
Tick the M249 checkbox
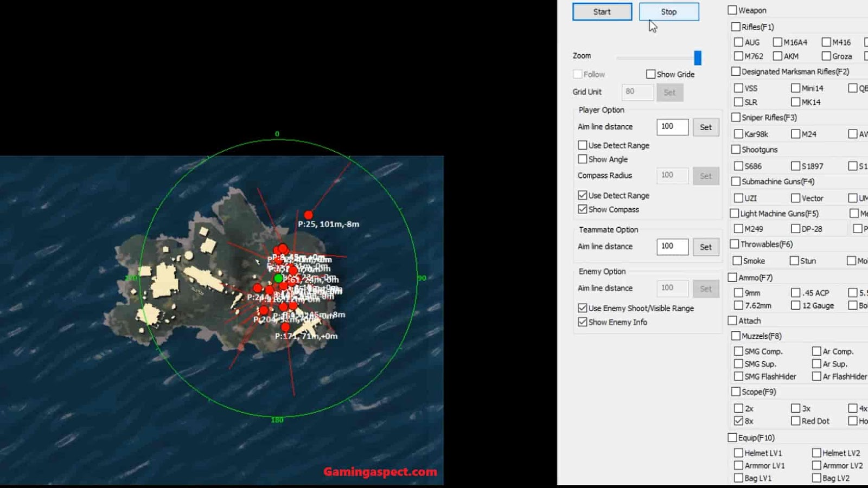[x=738, y=229]
